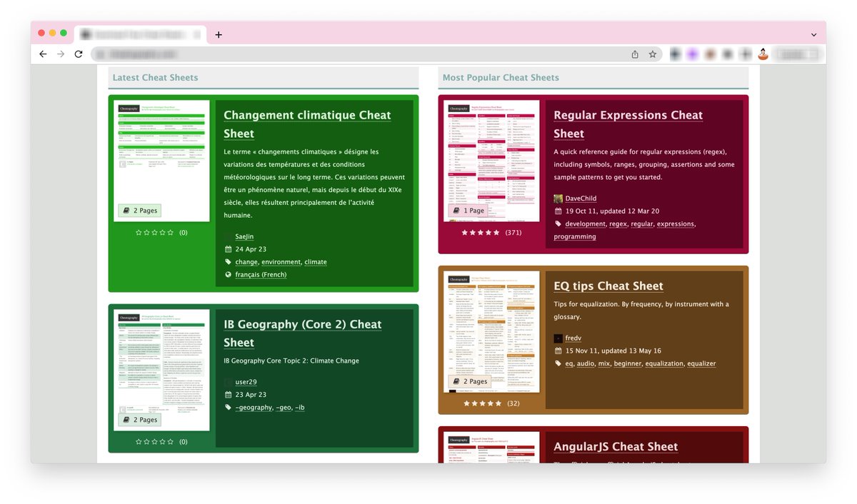Click the tag icon beside the change tag
This screenshot has height=504, width=857.
click(229, 262)
